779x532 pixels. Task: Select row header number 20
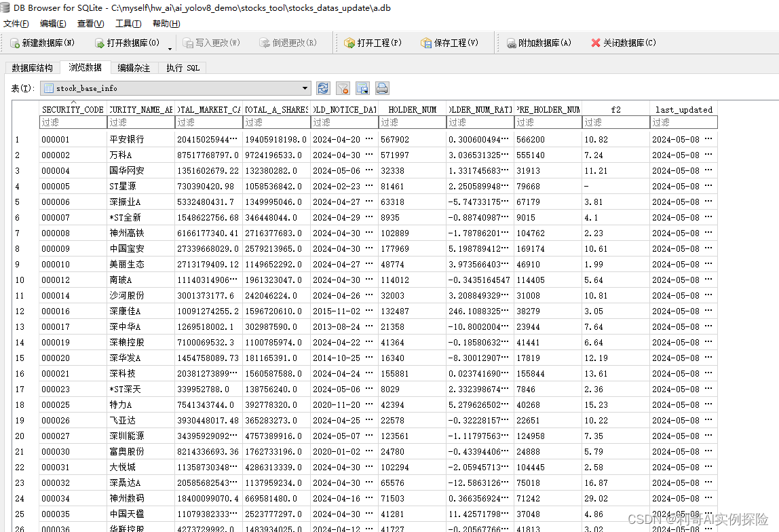pyautogui.click(x=26, y=436)
